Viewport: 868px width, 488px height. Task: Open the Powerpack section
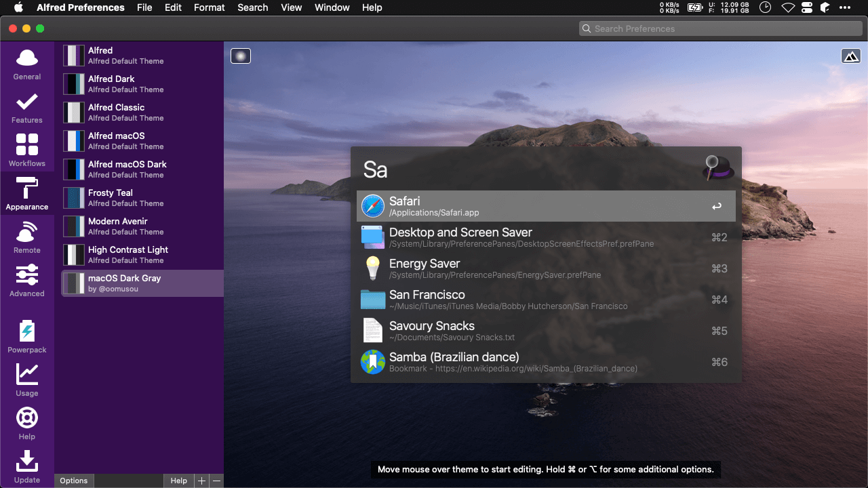coord(27,337)
